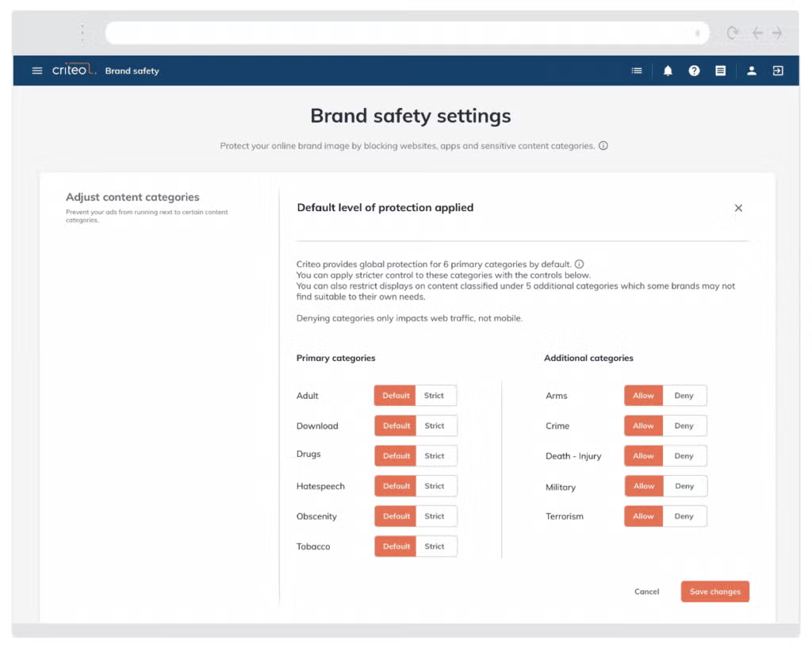Deny the Arms category

click(684, 395)
